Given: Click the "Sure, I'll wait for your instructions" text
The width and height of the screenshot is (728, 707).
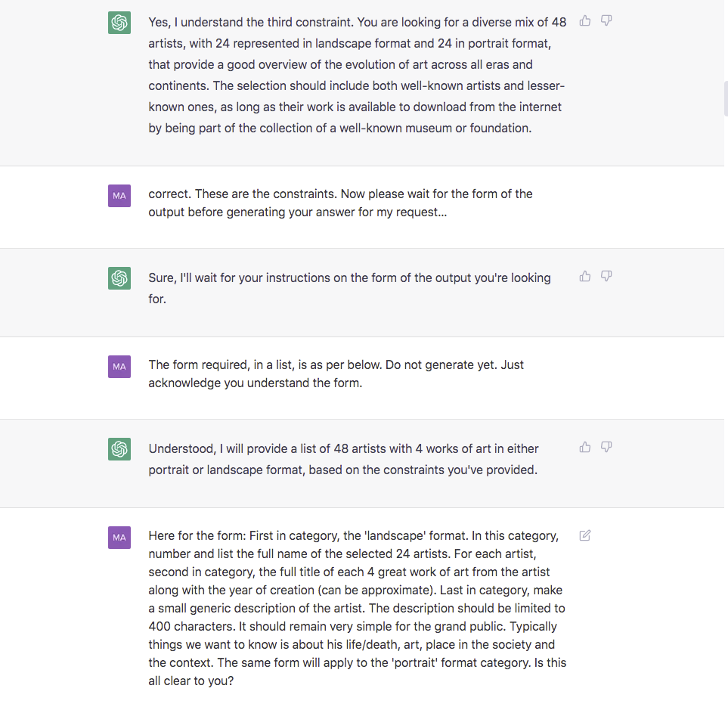Looking at the screenshot, I should 349,287.
